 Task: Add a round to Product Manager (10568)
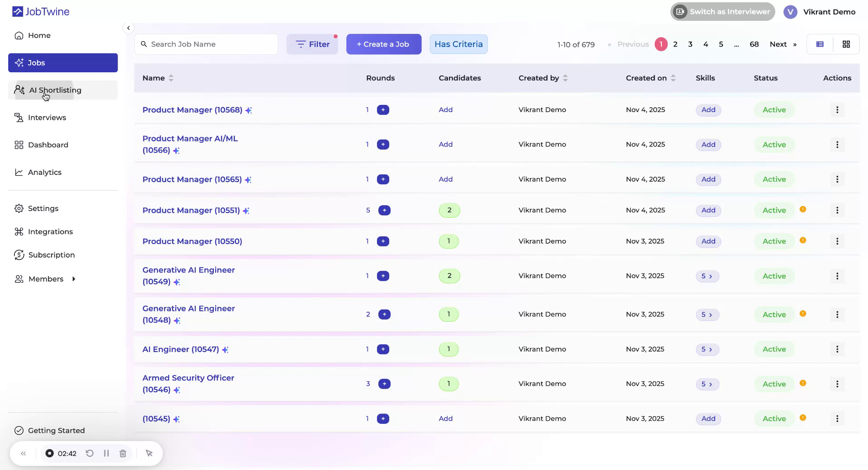click(383, 109)
